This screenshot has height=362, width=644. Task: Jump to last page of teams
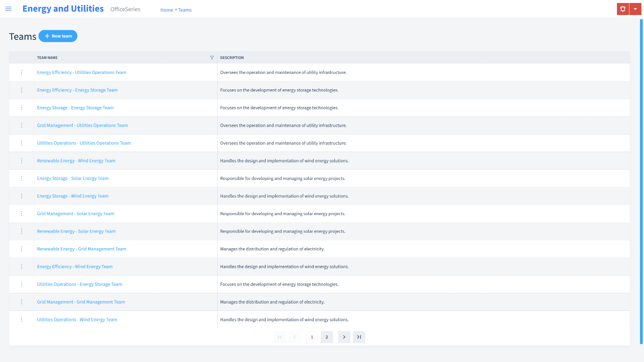359,337
